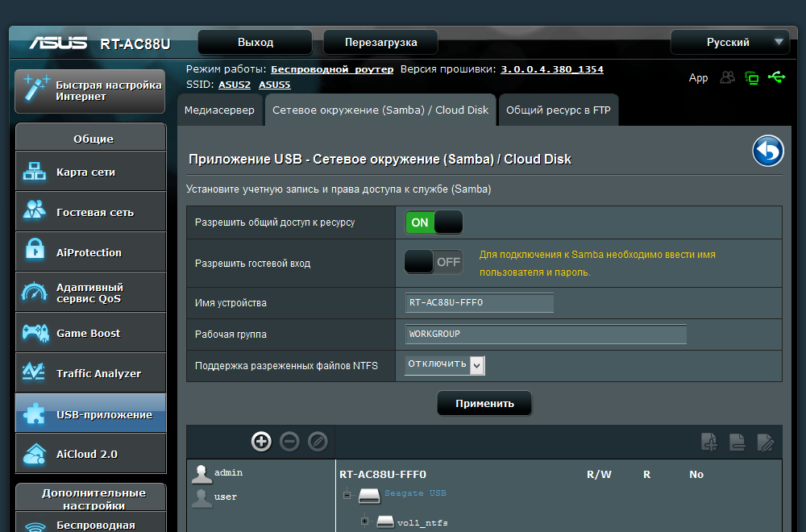Screen dimensions: 806x532
Task: Click the Seagate USB drive icon
Action: [x=369, y=496]
